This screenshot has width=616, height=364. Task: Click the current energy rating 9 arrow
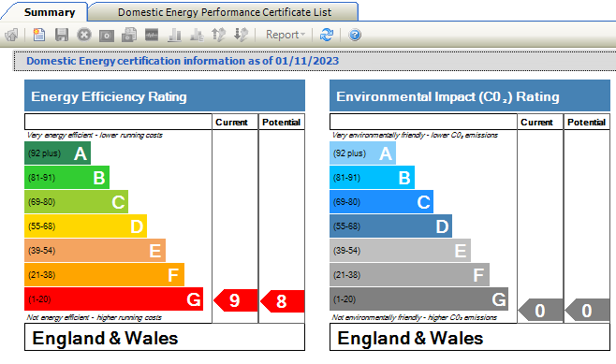pyautogui.click(x=235, y=300)
